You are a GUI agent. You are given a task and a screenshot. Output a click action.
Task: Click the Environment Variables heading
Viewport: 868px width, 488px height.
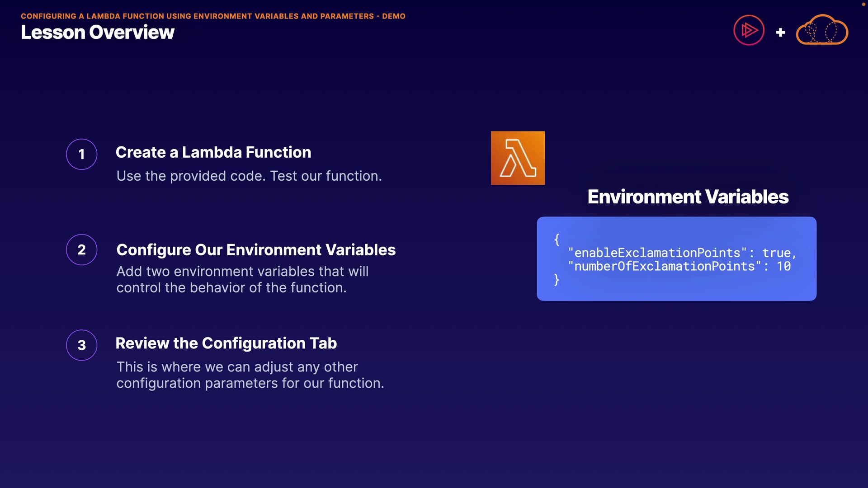tap(688, 197)
